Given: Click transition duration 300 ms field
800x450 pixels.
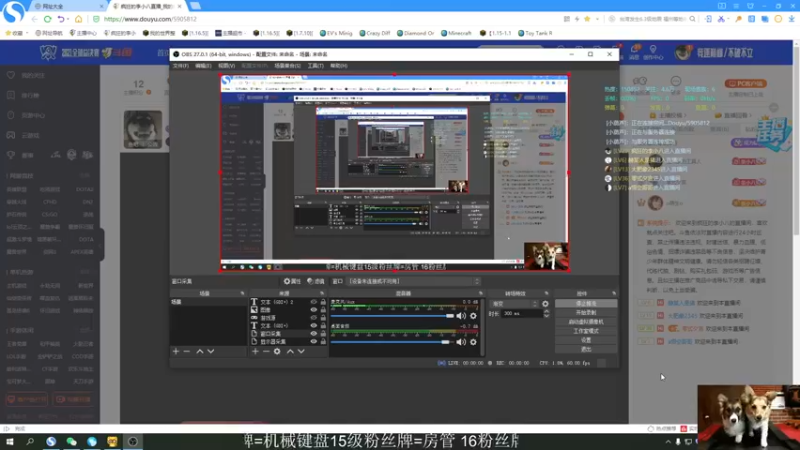Looking at the screenshot, I should 521,314.
